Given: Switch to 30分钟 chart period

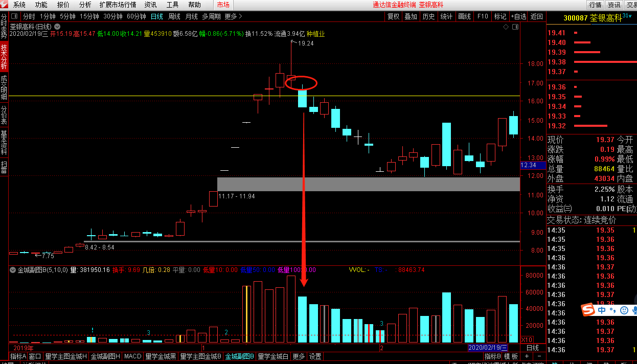Looking at the screenshot, I should pyautogui.click(x=113, y=16).
